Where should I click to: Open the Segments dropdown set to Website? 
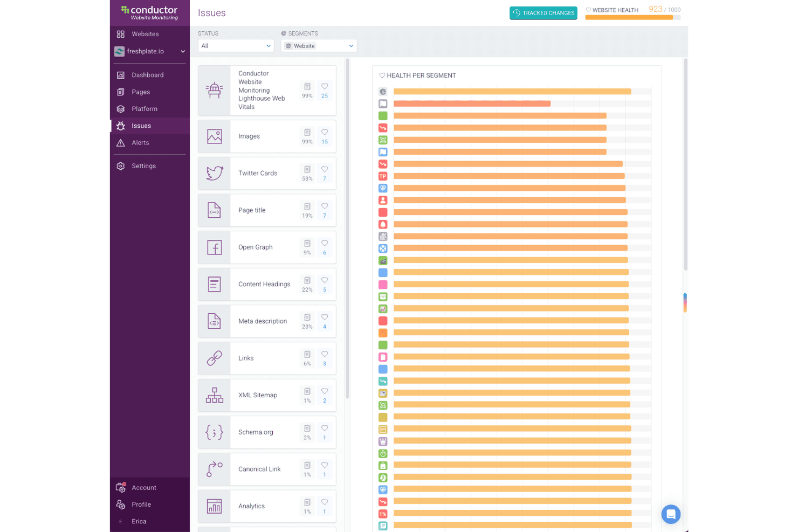pyautogui.click(x=319, y=46)
